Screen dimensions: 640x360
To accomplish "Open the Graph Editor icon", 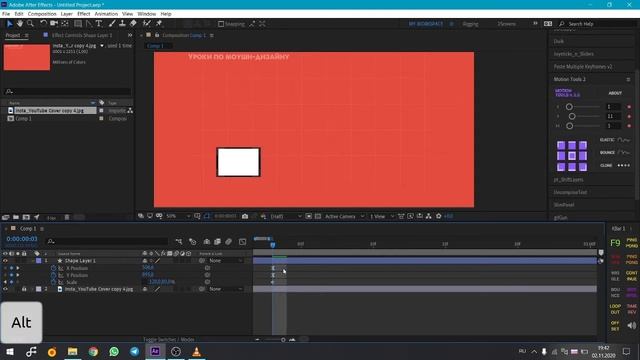I will coord(242,242).
